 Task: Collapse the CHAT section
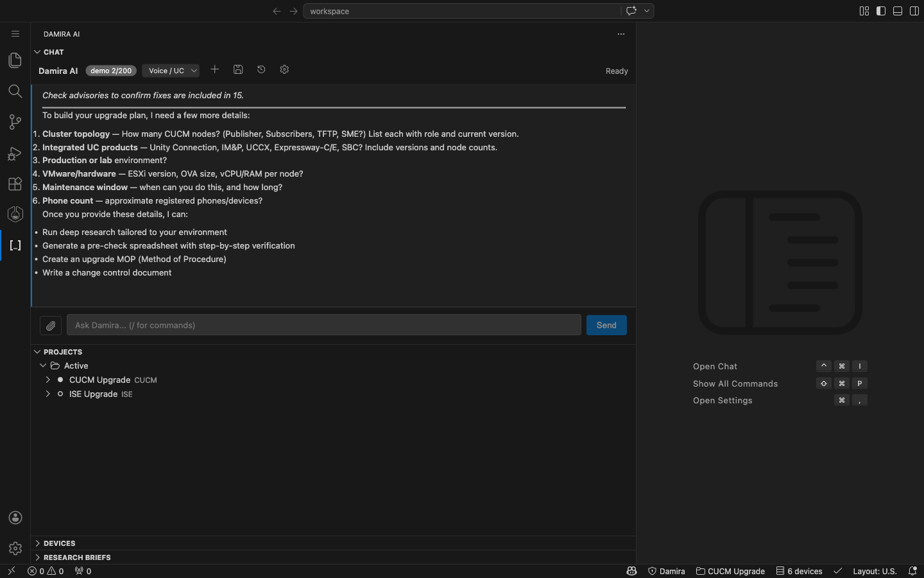[37, 52]
